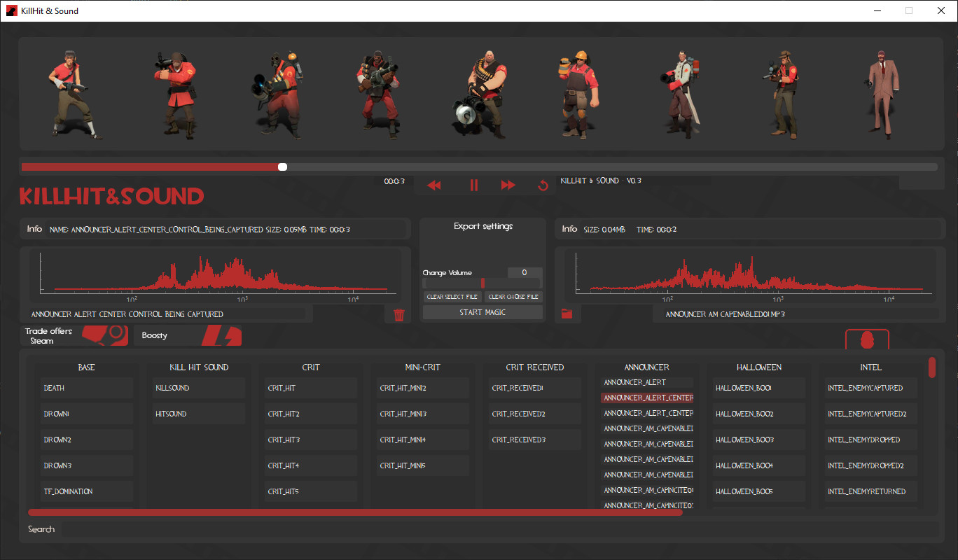This screenshot has height=560, width=958.
Task: Click the Change Volume value field
Action: pyautogui.click(x=524, y=272)
